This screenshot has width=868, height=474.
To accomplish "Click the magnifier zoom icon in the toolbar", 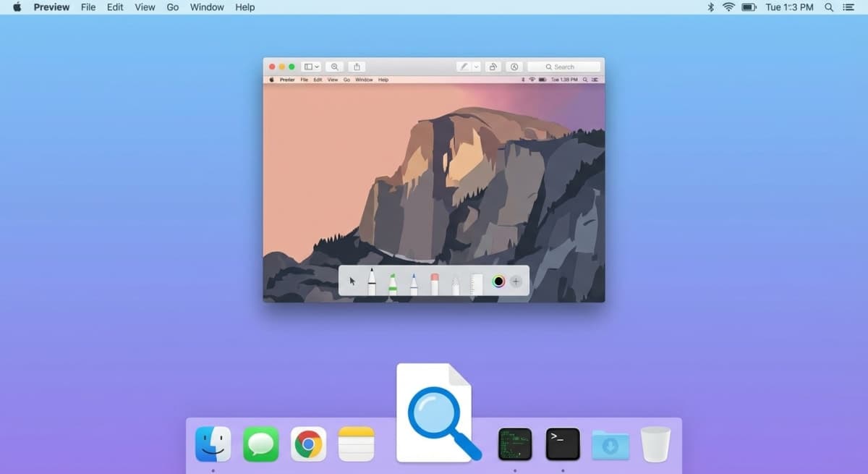I will coord(334,66).
